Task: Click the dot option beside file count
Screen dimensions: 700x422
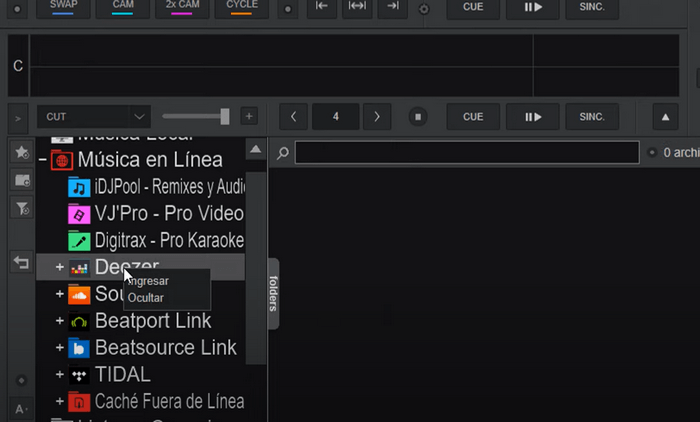Action: tap(652, 153)
